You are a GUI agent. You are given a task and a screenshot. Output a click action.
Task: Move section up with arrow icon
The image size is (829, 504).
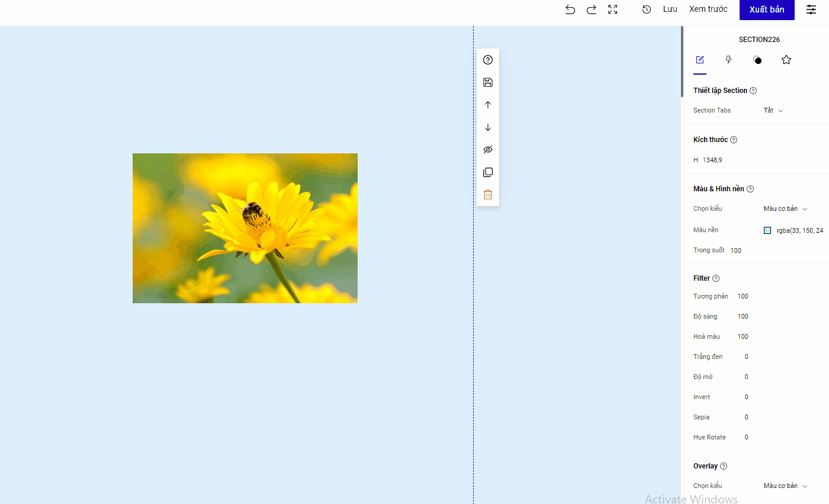point(488,105)
